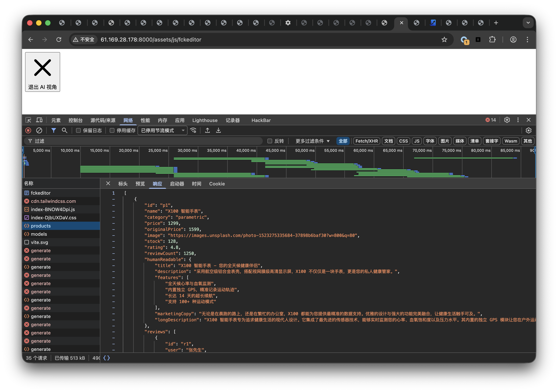Open the 控制台 panel tab
The height and width of the screenshot is (392, 558).
tap(75, 120)
